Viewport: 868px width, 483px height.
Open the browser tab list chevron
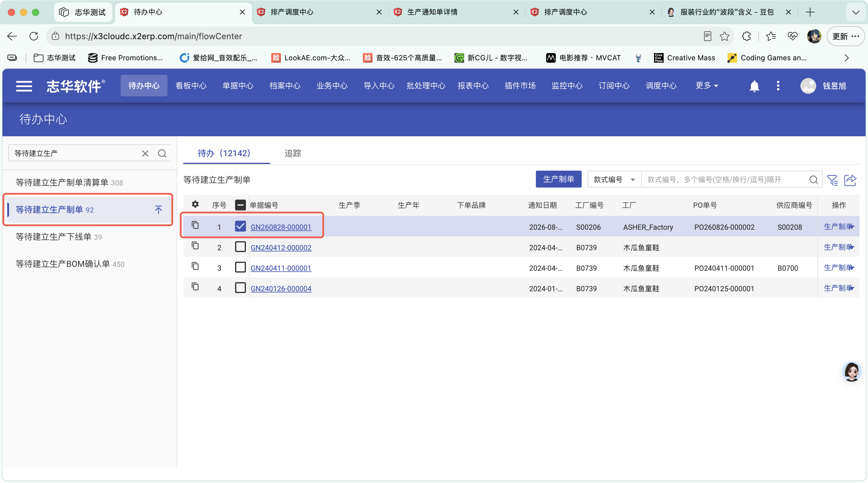pos(856,12)
